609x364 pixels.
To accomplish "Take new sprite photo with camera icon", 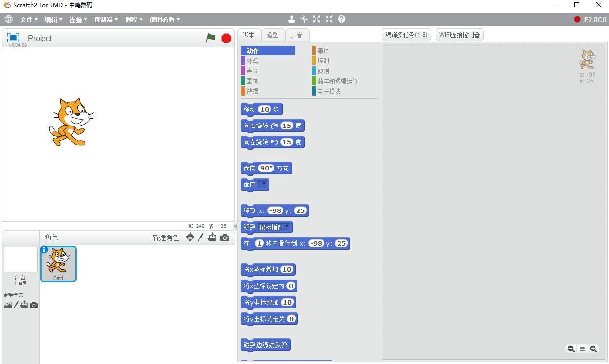I will coord(225,238).
